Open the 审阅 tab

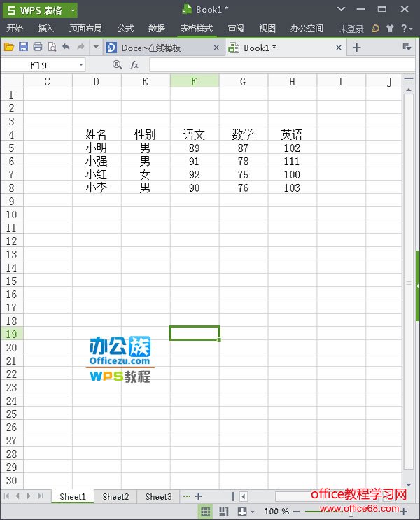(x=236, y=29)
